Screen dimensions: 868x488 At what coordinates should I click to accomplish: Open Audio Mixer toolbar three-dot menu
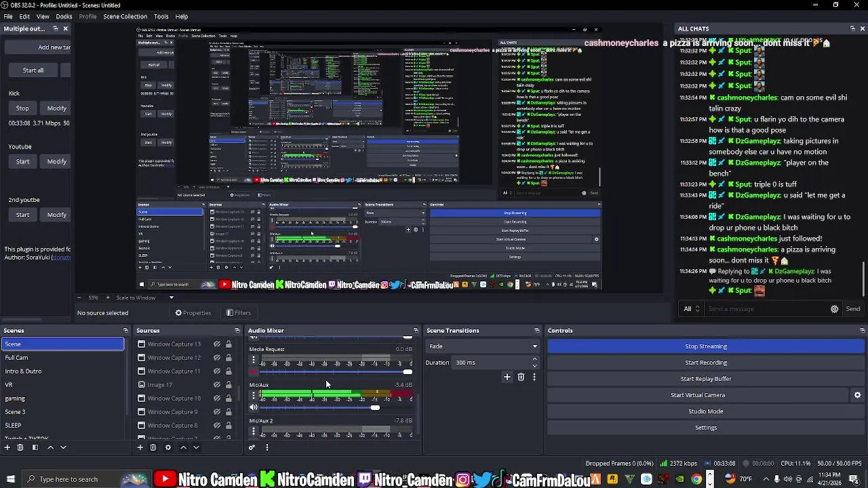point(267,447)
